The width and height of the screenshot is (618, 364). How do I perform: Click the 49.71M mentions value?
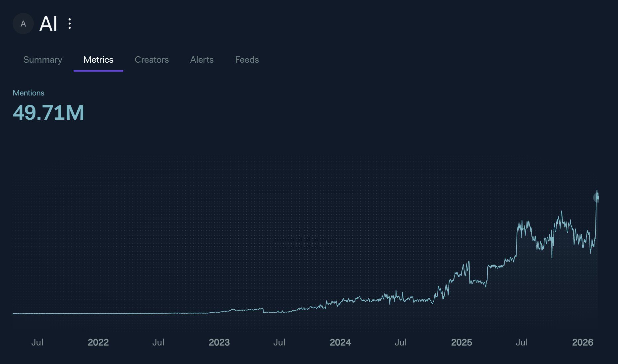tap(48, 112)
